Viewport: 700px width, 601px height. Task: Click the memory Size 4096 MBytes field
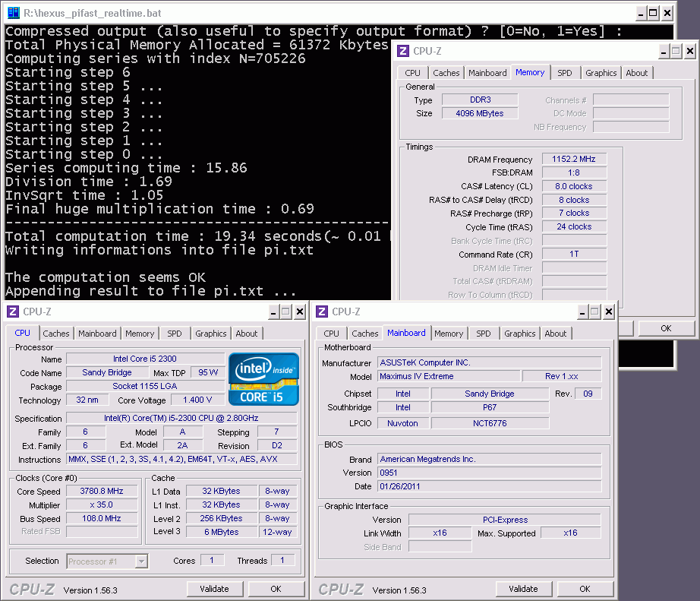pyautogui.click(x=480, y=113)
